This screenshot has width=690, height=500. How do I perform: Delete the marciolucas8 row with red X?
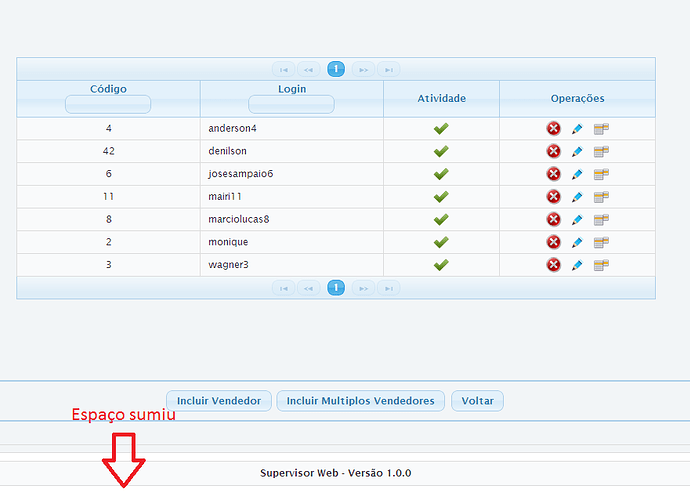pyautogui.click(x=554, y=219)
